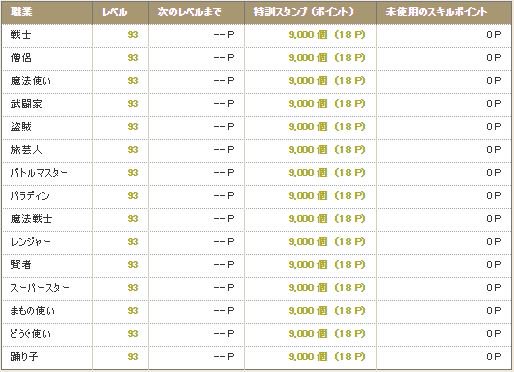Select the 盗賊 job name
This screenshot has width=514, height=372.
21,127
